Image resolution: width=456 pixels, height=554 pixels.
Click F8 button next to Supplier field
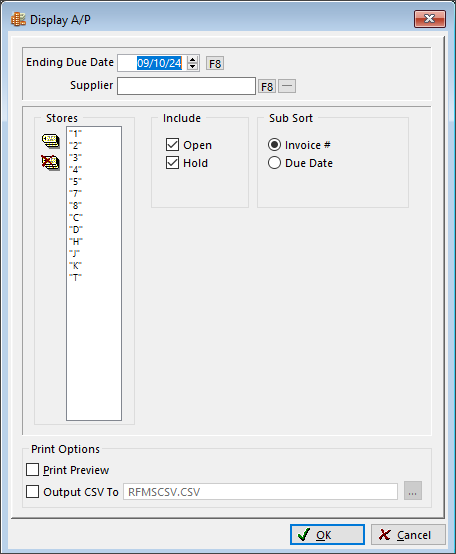pyautogui.click(x=267, y=87)
